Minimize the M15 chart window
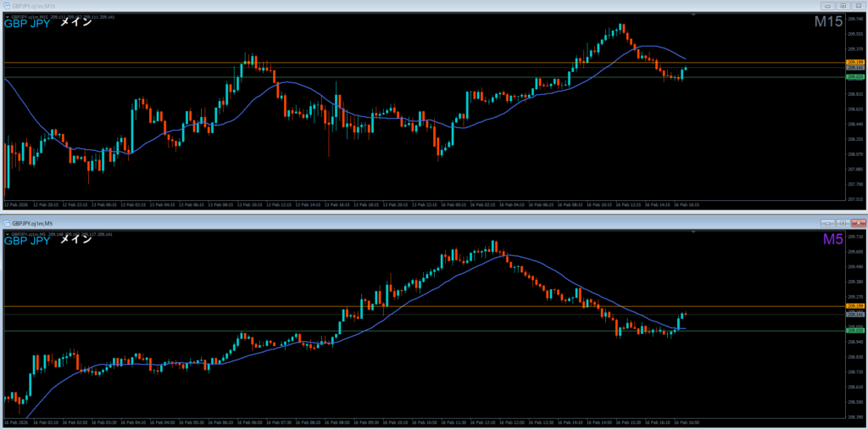The height and width of the screenshot is (430, 868). (828, 6)
